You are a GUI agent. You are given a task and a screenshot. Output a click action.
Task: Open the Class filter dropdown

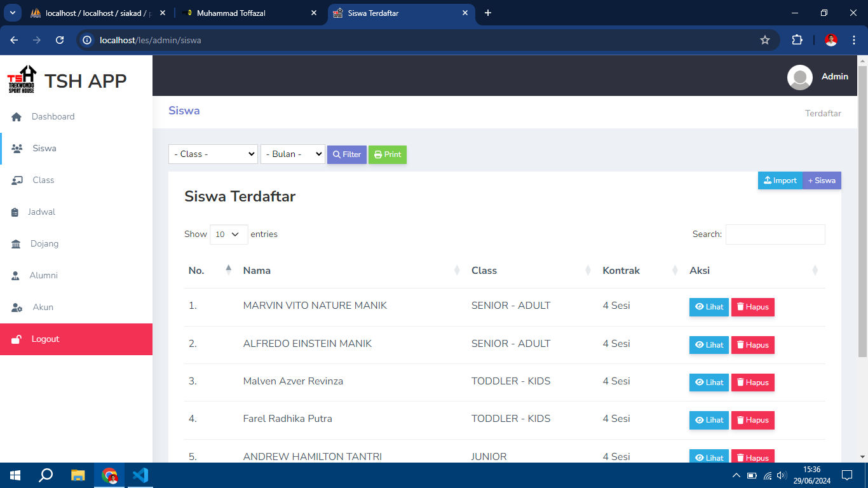(213, 154)
